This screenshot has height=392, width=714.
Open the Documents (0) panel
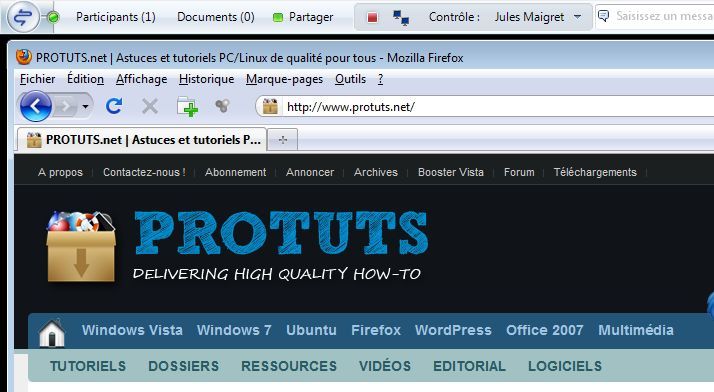(215, 17)
